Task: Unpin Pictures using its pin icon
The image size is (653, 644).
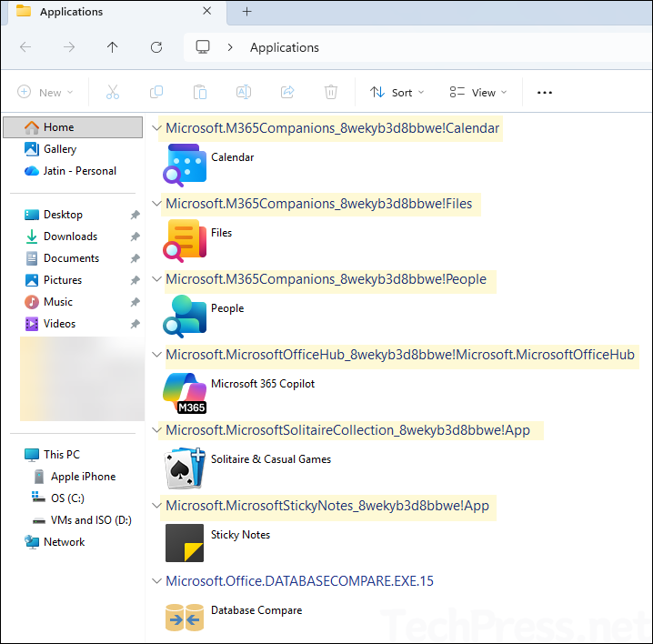Action: [135, 280]
